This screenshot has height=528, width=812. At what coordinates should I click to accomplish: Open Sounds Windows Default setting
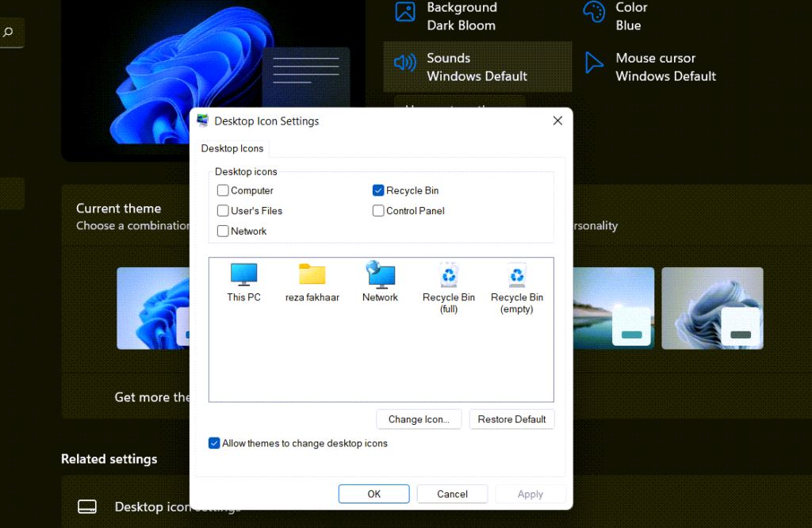477,67
